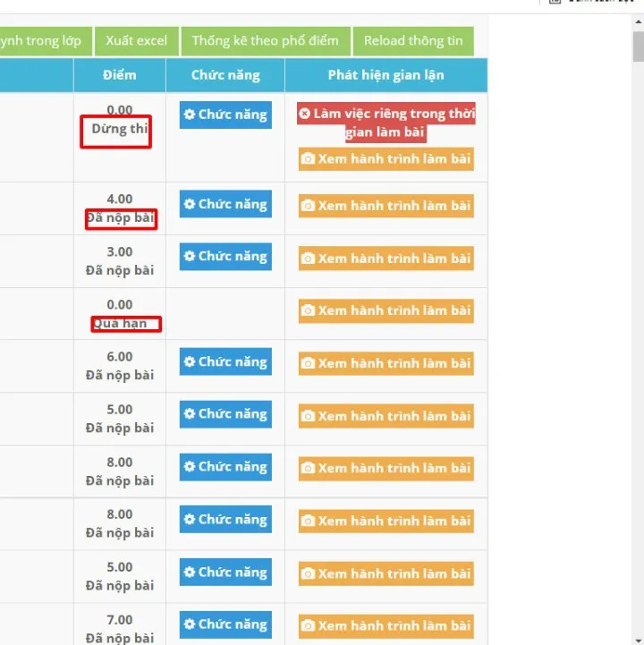The width and height of the screenshot is (644, 645).
Task: Click camera icon in the Quá hạn row
Action: tap(308, 311)
